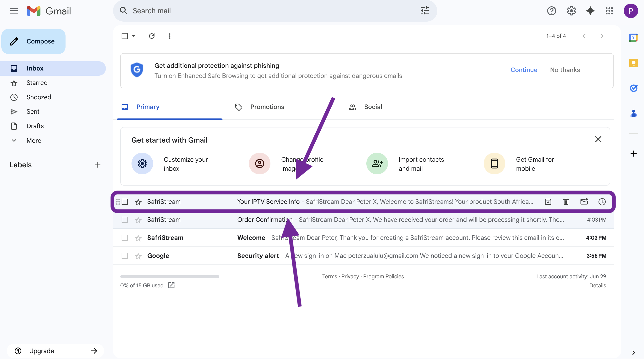The height and width of the screenshot is (359, 644).
Task: Open account activity Details link
Action: (597, 285)
